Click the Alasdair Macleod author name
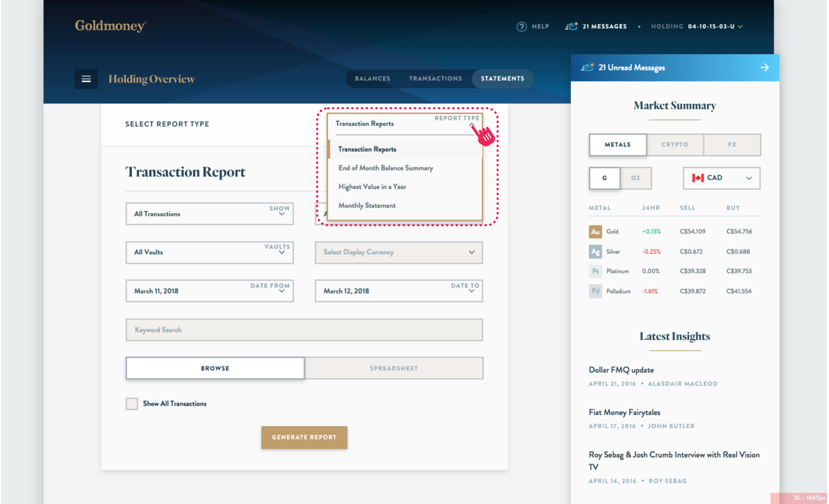829x504 pixels. pos(682,384)
